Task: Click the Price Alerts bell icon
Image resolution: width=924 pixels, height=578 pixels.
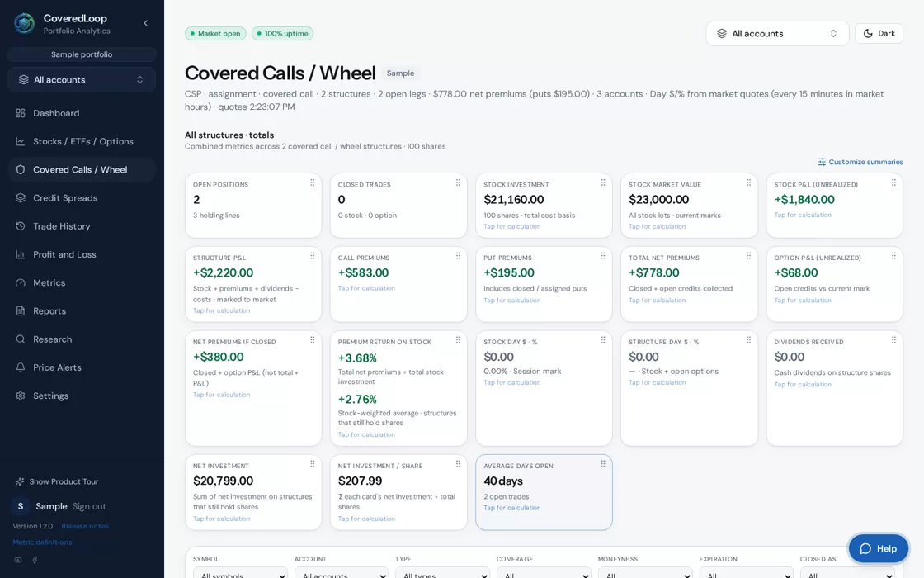Action: 21,367
